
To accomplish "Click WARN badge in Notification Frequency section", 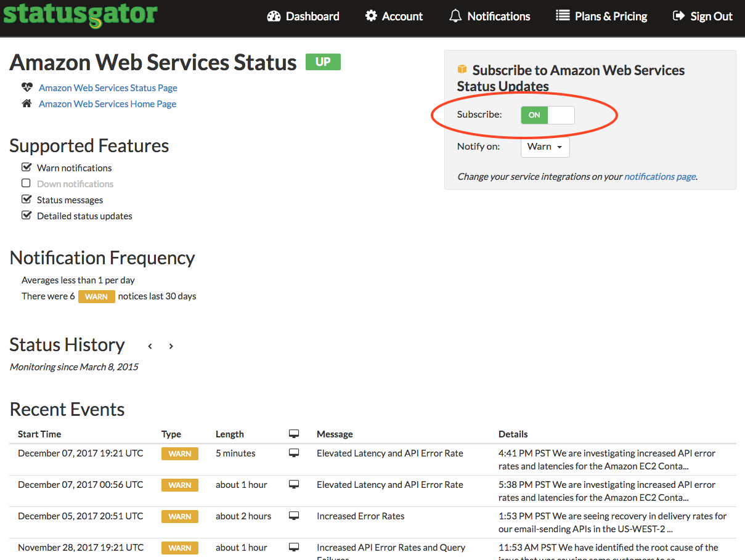I will 97,296.
